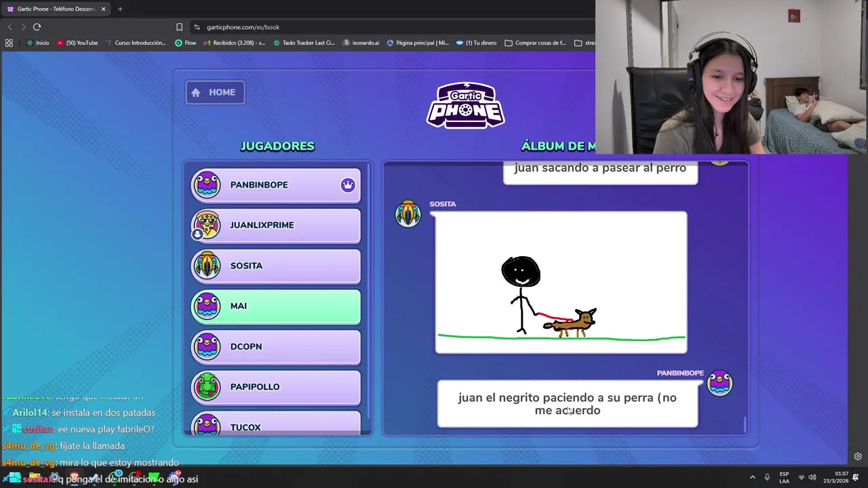Select player SOSITA in the list
Screen dimensions: 868x488
[x=276, y=266]
